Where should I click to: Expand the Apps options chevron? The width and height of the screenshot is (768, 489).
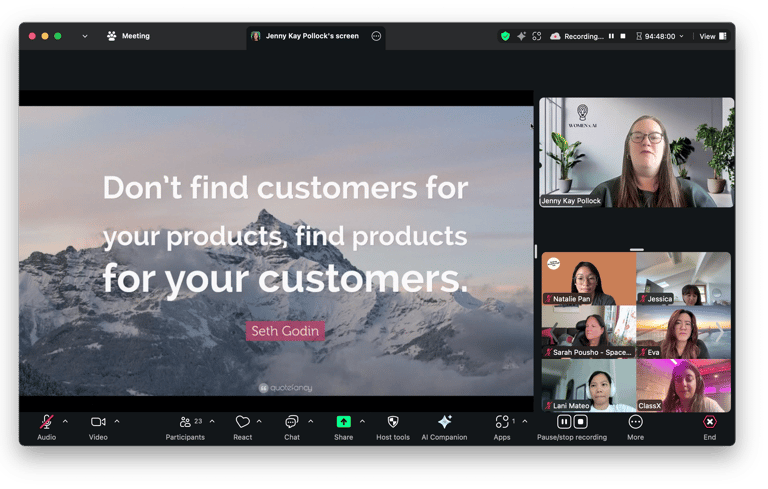(x=525, y=422)
